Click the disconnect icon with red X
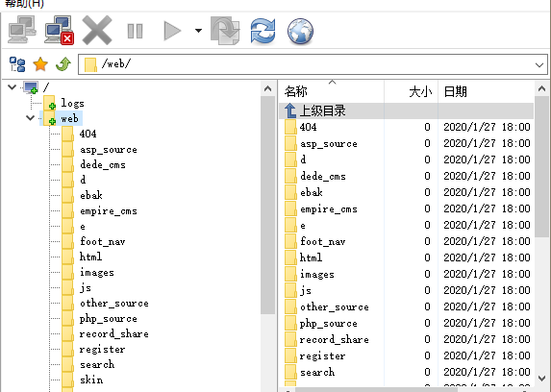The height and width of the screenshot is (392, 551). (x=60, y=31)
